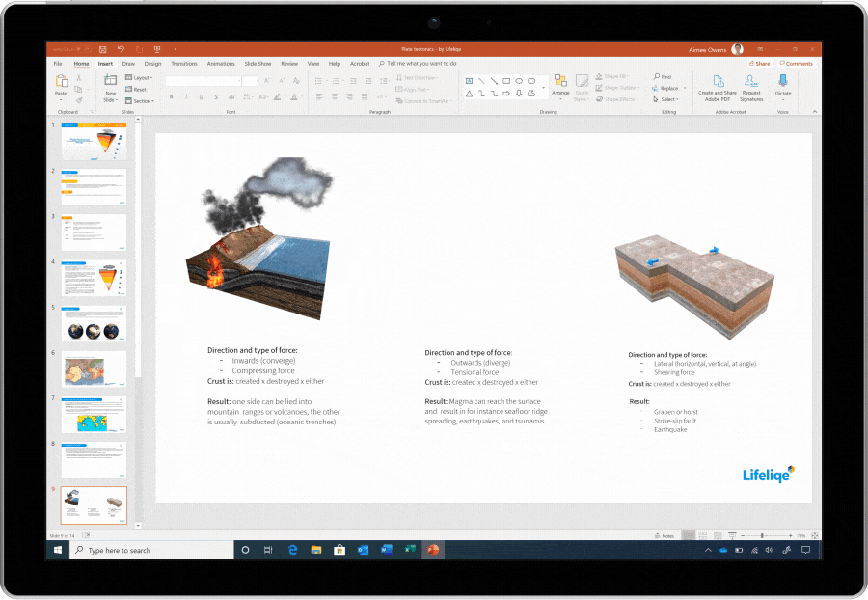Switch to the Design ribbon tab

[x=151, y=63]
